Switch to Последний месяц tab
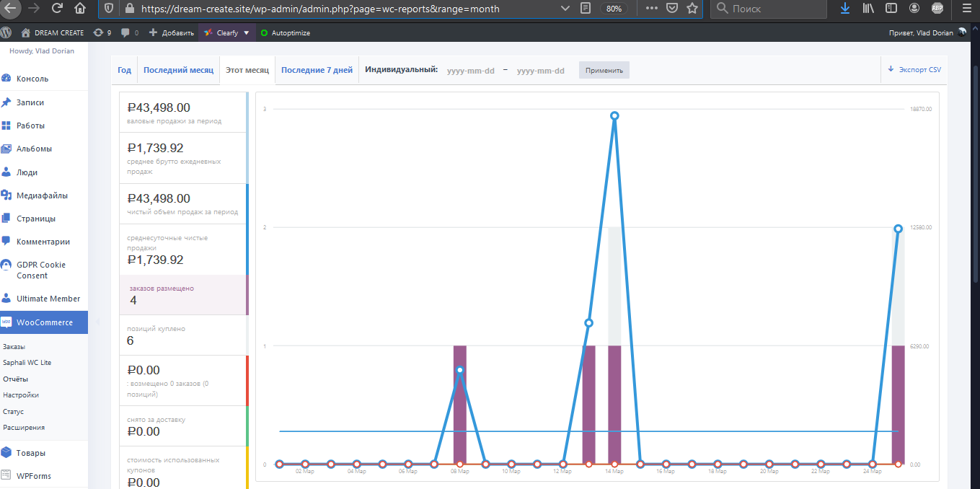 point(179,70)
